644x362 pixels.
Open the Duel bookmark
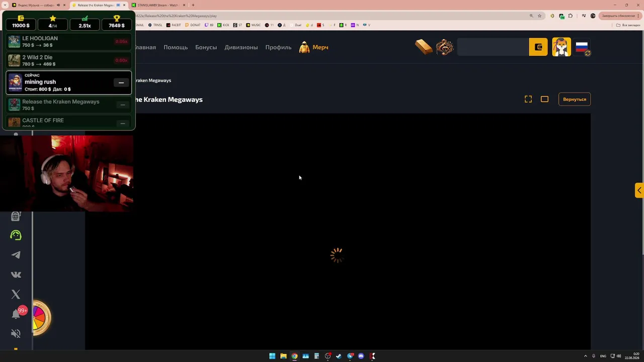click(295, 25)
